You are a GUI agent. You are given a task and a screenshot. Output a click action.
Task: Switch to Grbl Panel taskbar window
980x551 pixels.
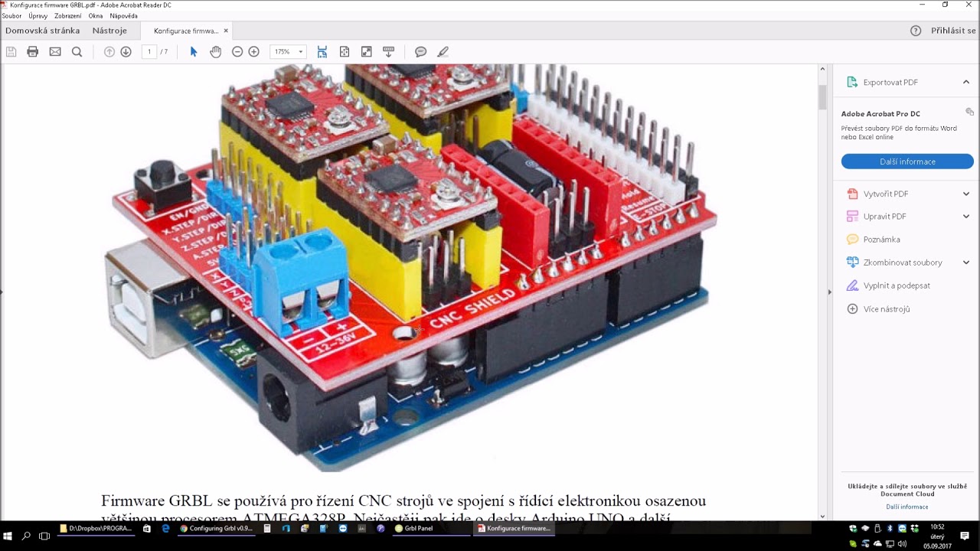pyautogui.click(x=430, y=528)
